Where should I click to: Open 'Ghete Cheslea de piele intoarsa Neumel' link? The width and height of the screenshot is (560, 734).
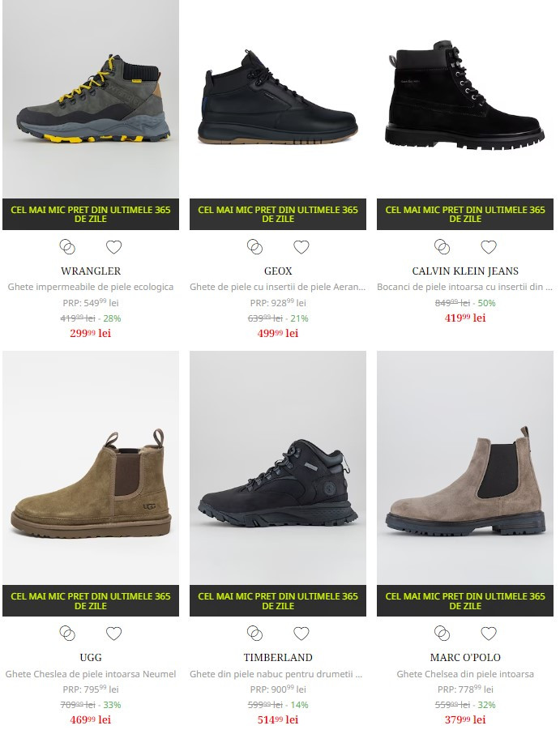click(91, 674)
